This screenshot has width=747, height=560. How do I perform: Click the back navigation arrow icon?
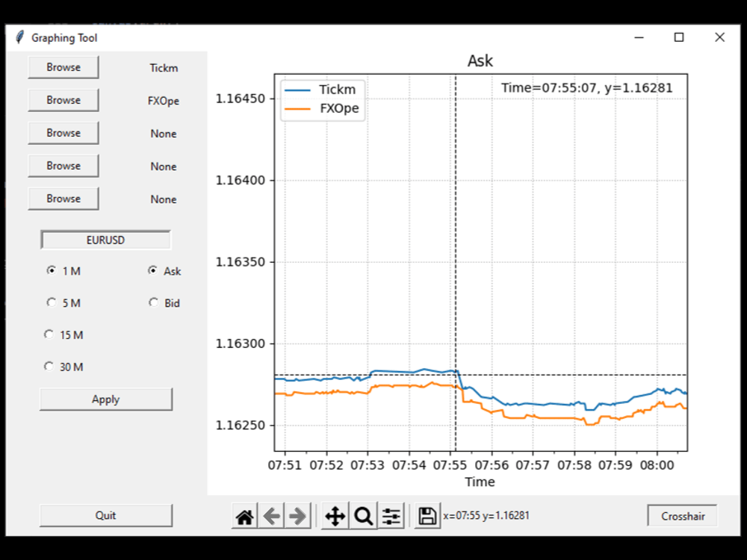coord(271,515)
